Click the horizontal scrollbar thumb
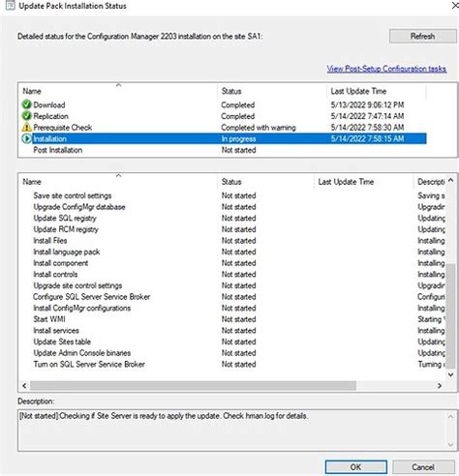This screenshot has width=459, height=476. pos(193,386)
